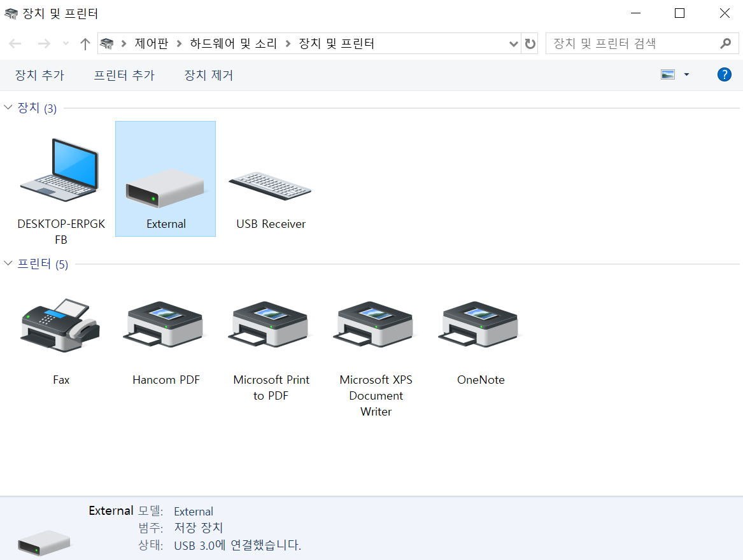Click the change view icon

point(668,74)
